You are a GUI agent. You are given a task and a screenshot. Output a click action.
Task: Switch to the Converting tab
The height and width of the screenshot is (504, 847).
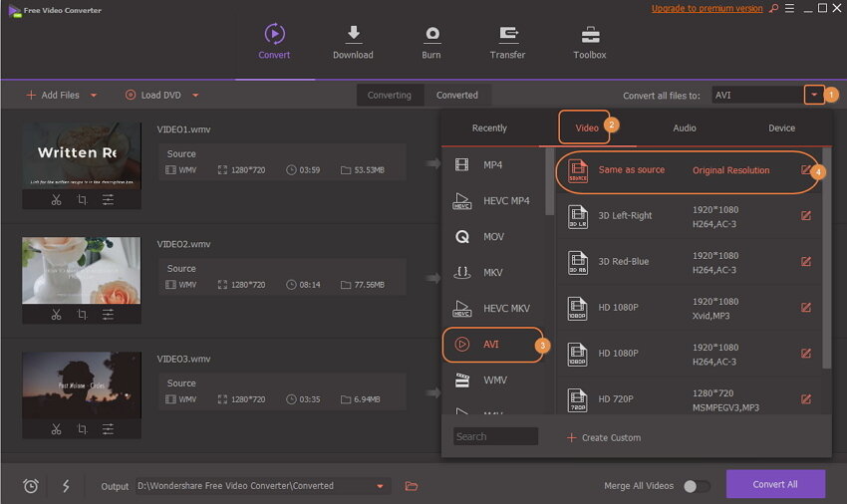point(389,95)
